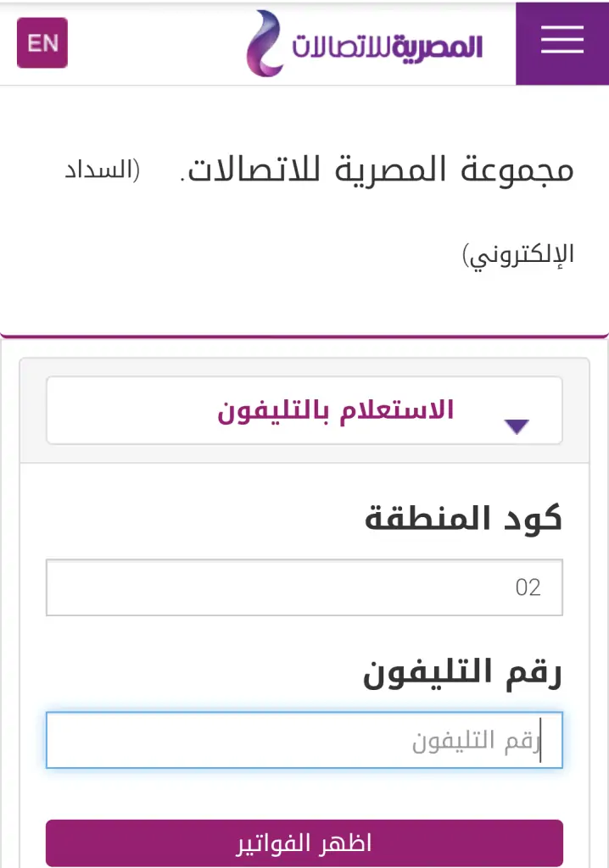609x868 pixels.
Task: Click the الإلكتروني) subtitle text
Action: tap(518, 255)
